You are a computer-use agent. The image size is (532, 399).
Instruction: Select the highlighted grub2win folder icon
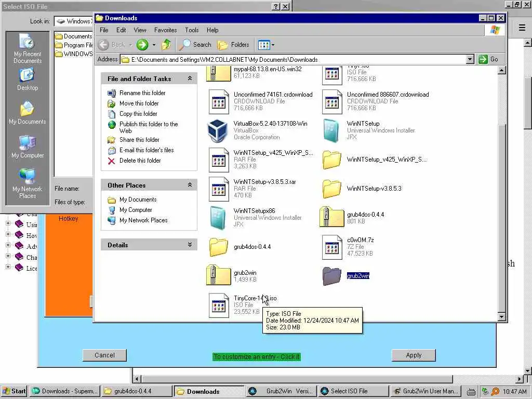(x=332, y=275)
